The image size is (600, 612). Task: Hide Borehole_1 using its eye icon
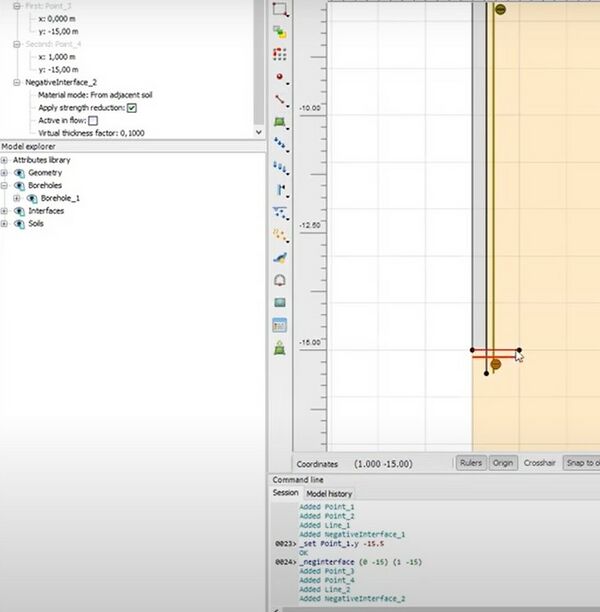[32, 198]
